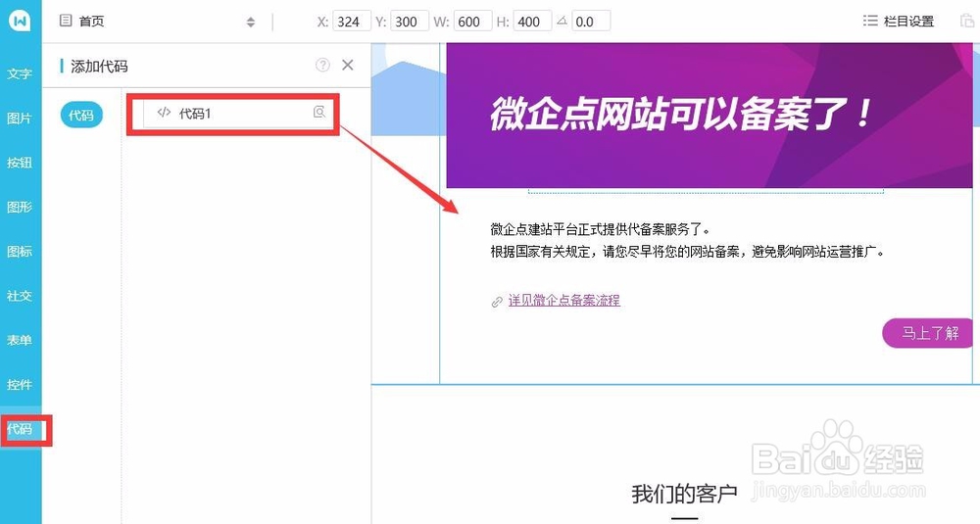Open help icon in 添加代码 panel
The image size is (980, 524).
pyautogui.click(x=322, y=65)
